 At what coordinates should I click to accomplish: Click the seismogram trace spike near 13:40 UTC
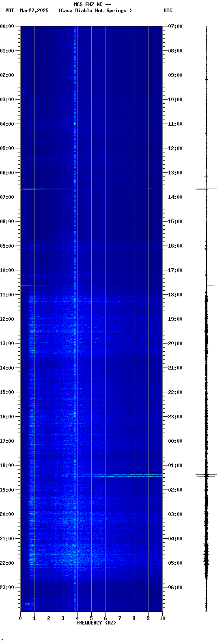point(206,189)
